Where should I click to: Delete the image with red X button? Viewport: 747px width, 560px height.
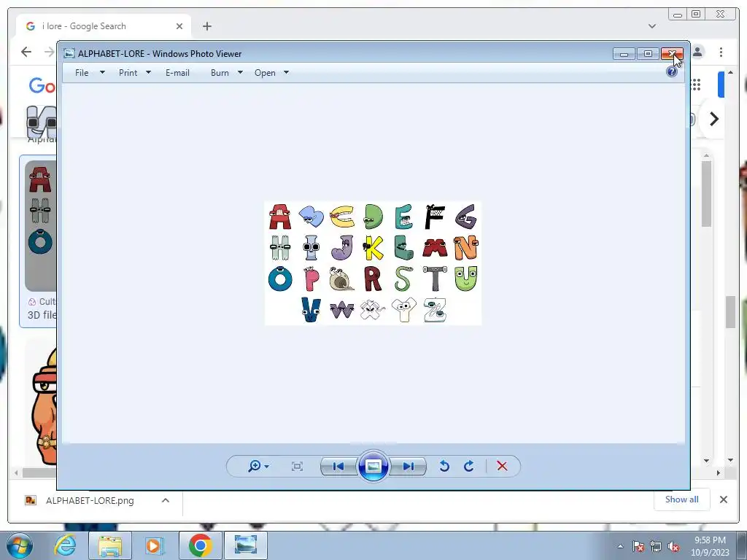click(502, 466)
